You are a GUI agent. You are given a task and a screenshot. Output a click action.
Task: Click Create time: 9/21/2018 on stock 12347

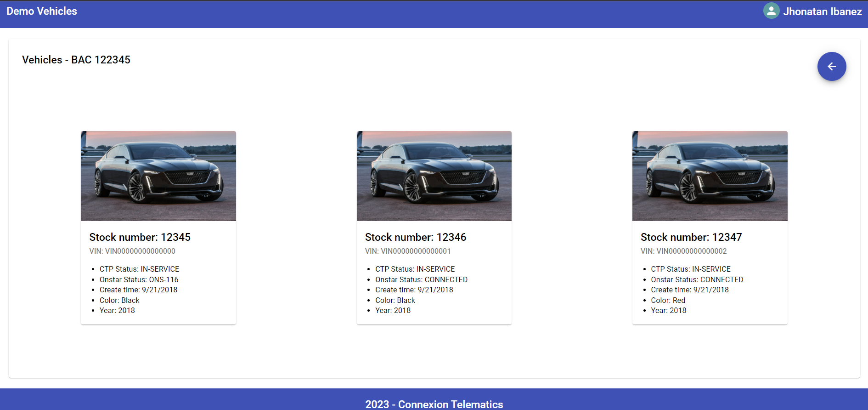[690, 290]
